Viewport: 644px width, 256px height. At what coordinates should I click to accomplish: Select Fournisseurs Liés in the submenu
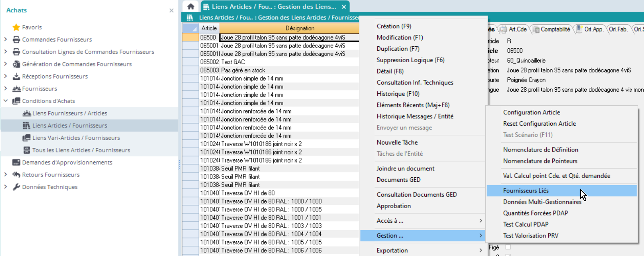click(x=526, y=190)
